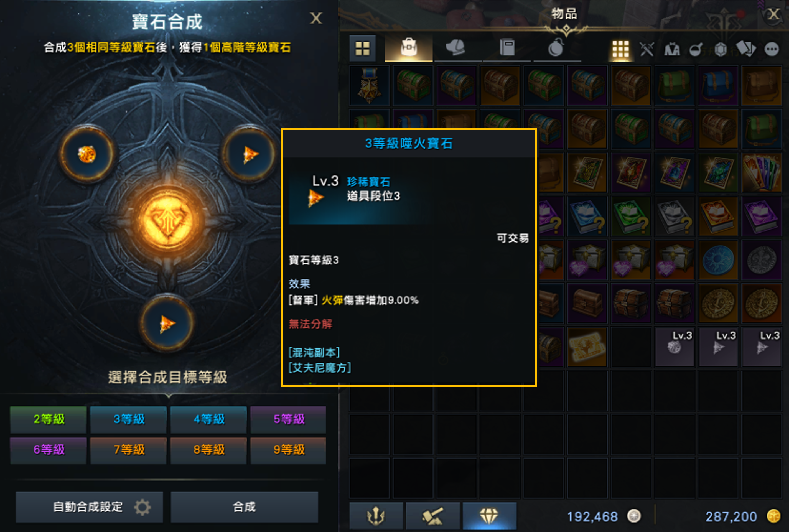
Task: Open the gem synthesis tab icon
Action: [489, 516]
